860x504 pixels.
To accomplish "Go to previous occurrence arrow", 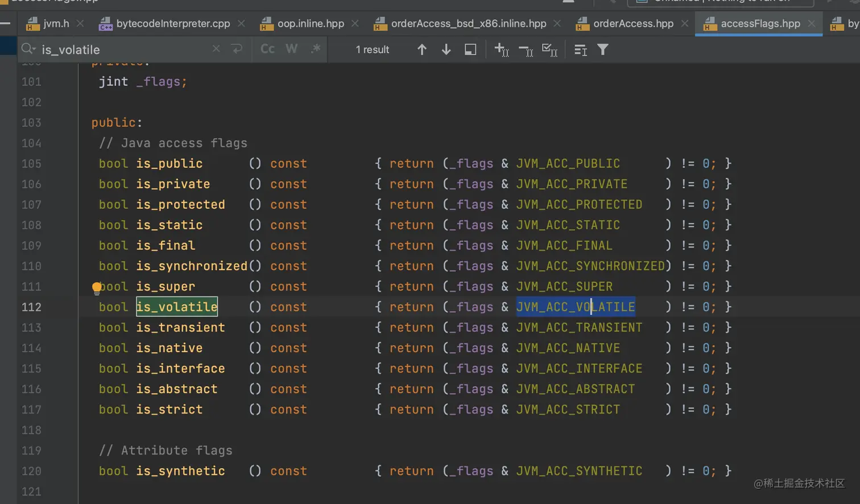I will point(422,49).
